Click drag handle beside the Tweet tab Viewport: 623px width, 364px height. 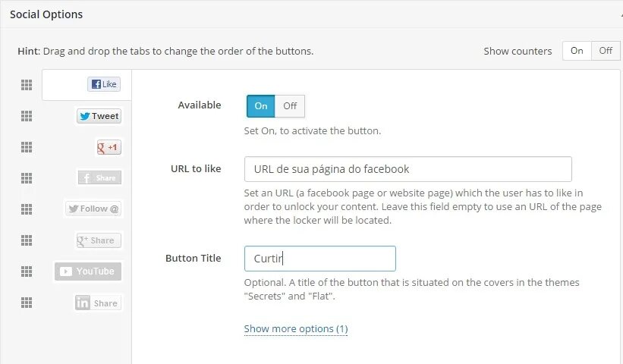click(27, 116)
